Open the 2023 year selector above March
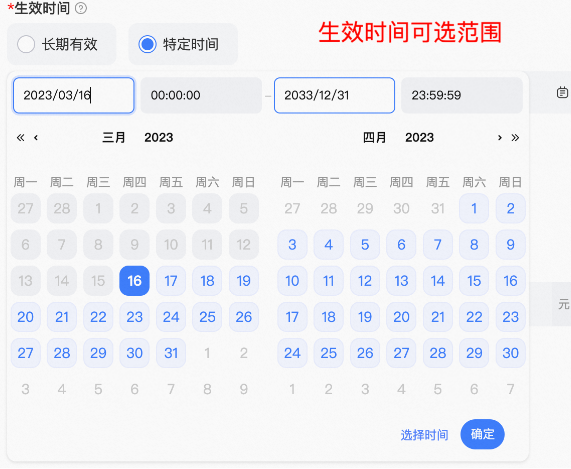 click(x=159, y=137)
